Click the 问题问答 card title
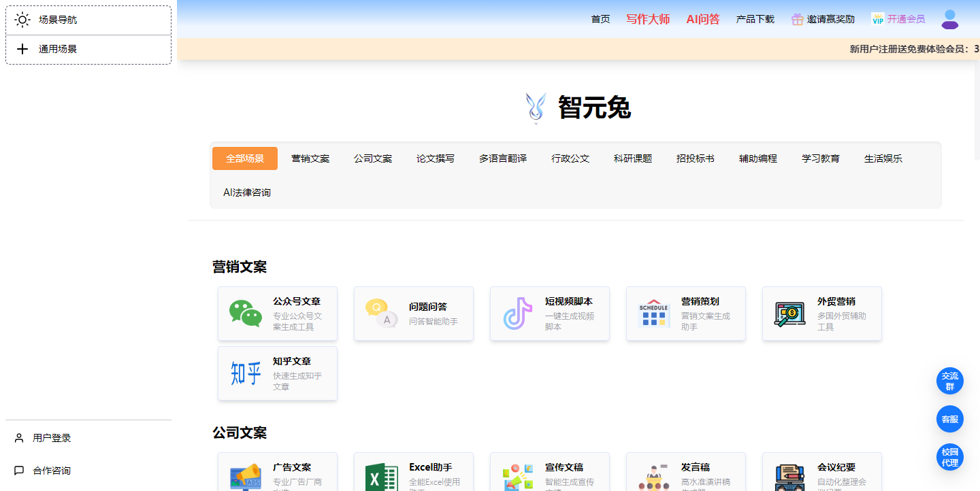Screen dimensions: 980x491 tap(428, 307)
